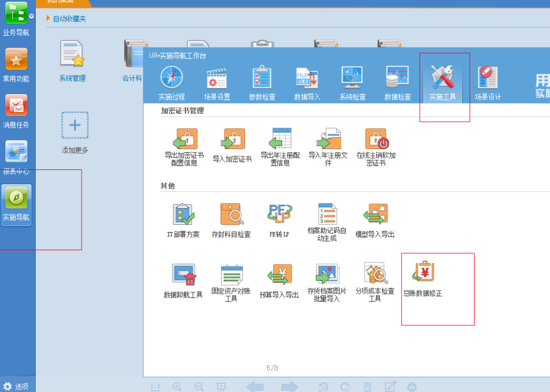
Task: Open 导入加密证书 tool
Action: click(x=232, y=139)
